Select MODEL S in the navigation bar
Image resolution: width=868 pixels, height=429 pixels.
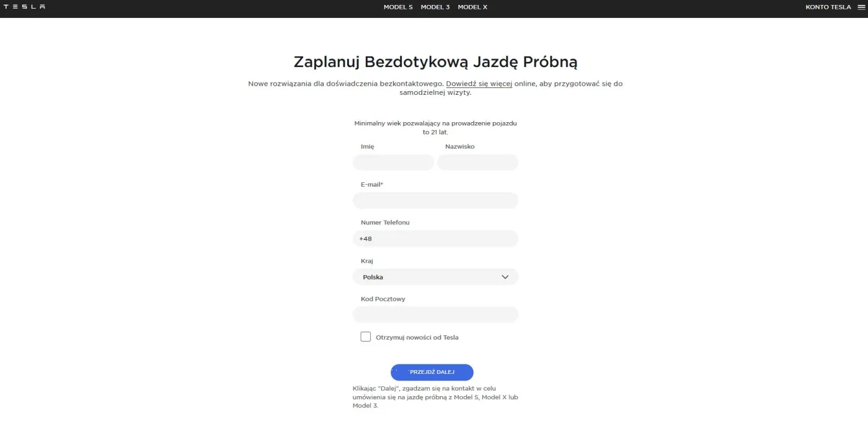coord(397,7)
